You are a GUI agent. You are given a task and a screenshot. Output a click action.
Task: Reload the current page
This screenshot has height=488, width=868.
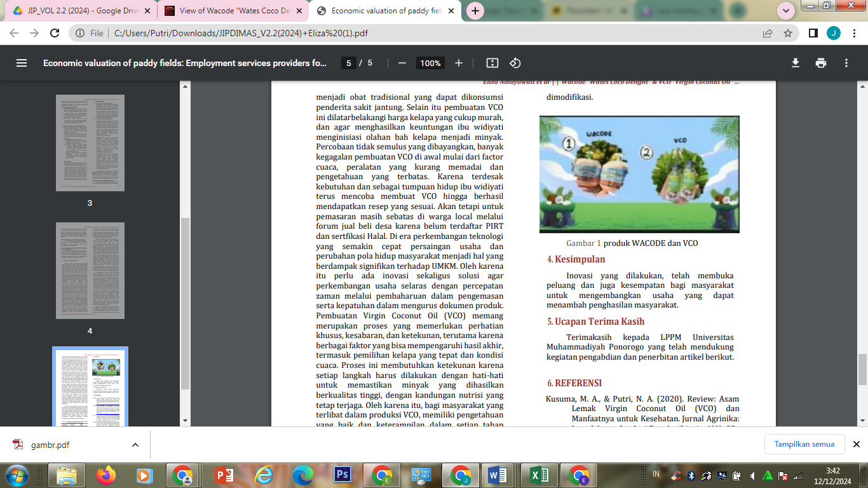click(x=55, y=33)
